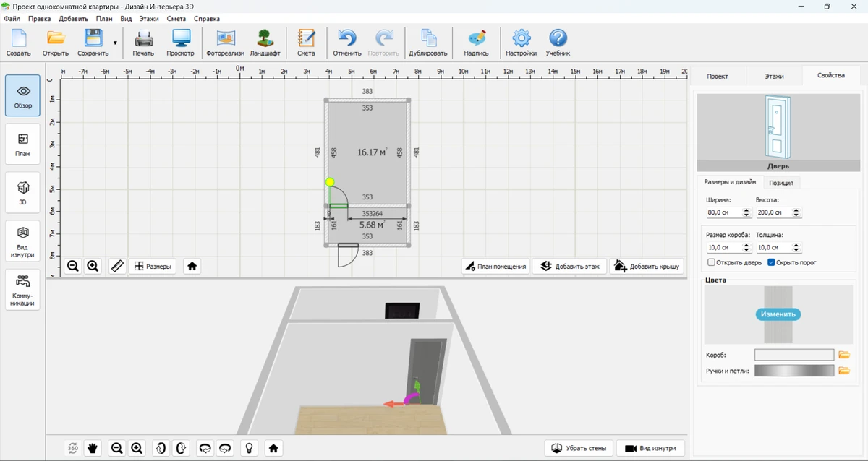Save the project using the Сохранить icon
Image resolution: width=868 pixels, height=461 pixels.
coord(93,43)
